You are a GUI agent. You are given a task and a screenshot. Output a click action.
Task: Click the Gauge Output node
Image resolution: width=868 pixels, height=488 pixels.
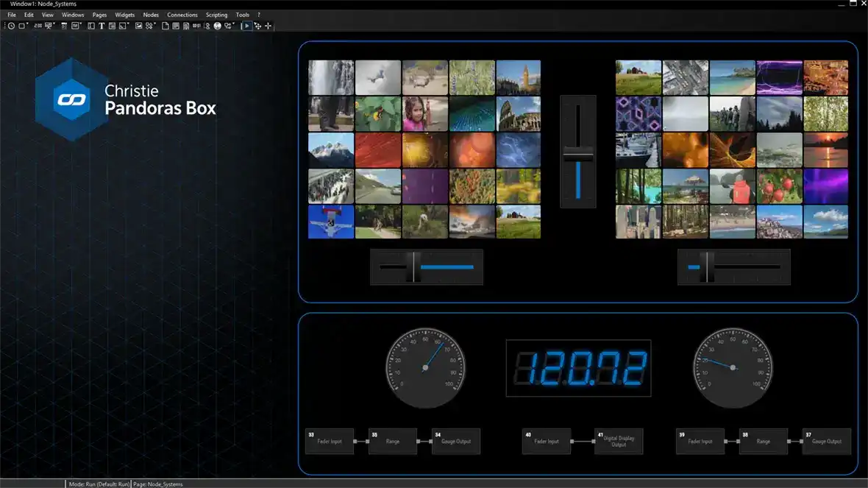point(456,441)
